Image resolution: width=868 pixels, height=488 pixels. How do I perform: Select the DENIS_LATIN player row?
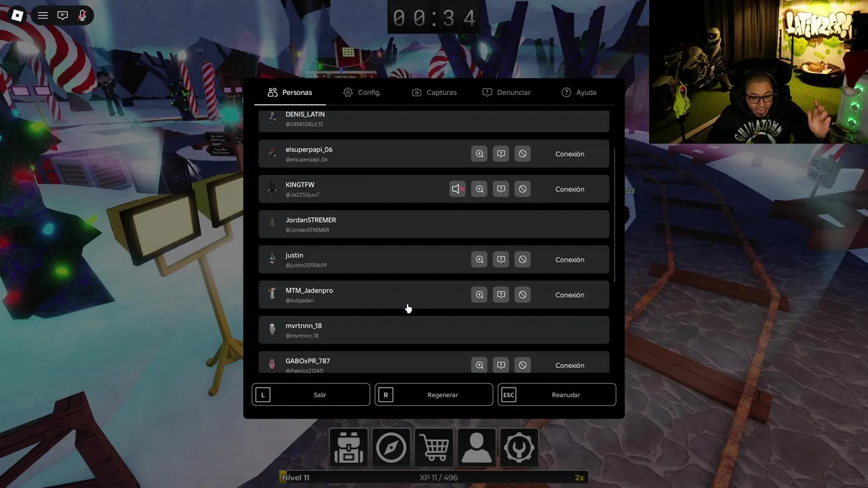(434, 120)
